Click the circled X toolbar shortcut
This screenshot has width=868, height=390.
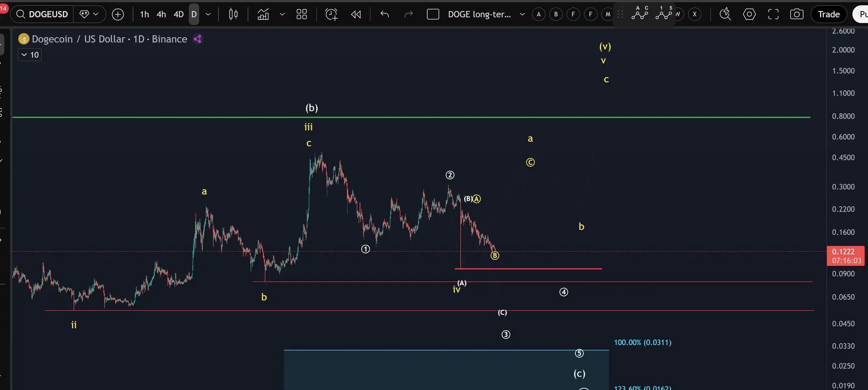[695, 14]
